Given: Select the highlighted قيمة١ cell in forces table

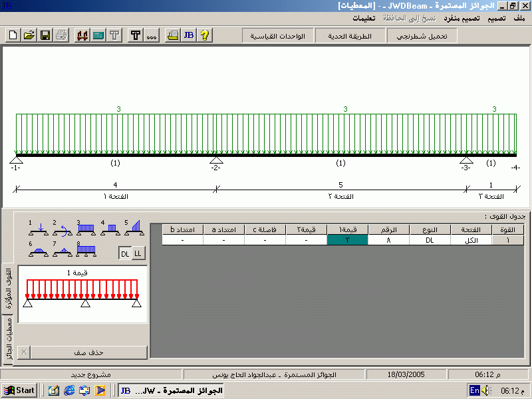Looking at the screenshot, I should 347,241.
